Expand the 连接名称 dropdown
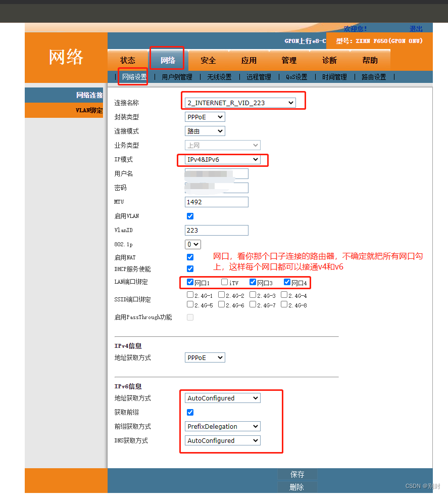The image size is (448, 494). pyautogui.click(x=240, y=103)
